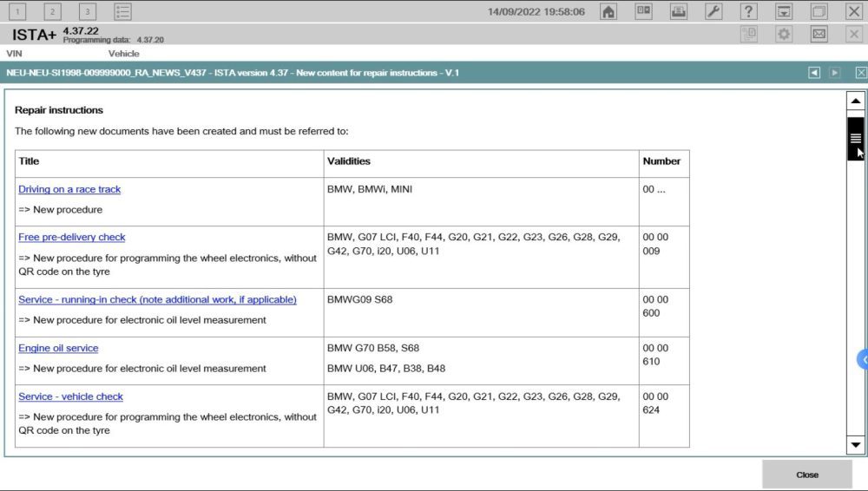868x491 pixels.
Task: Click the black scrollbar thumb
Action: coord(855,139)
